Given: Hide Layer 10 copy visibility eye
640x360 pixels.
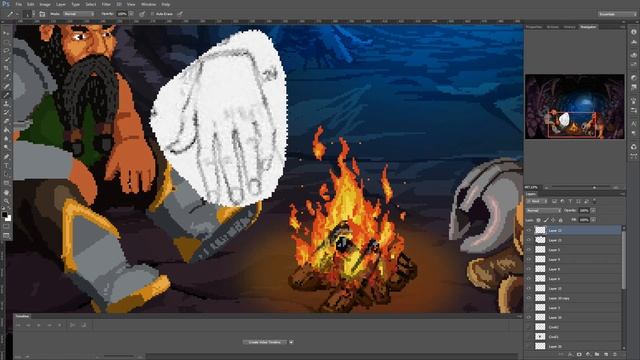Looking at the screenshot, I should point(529,298).
